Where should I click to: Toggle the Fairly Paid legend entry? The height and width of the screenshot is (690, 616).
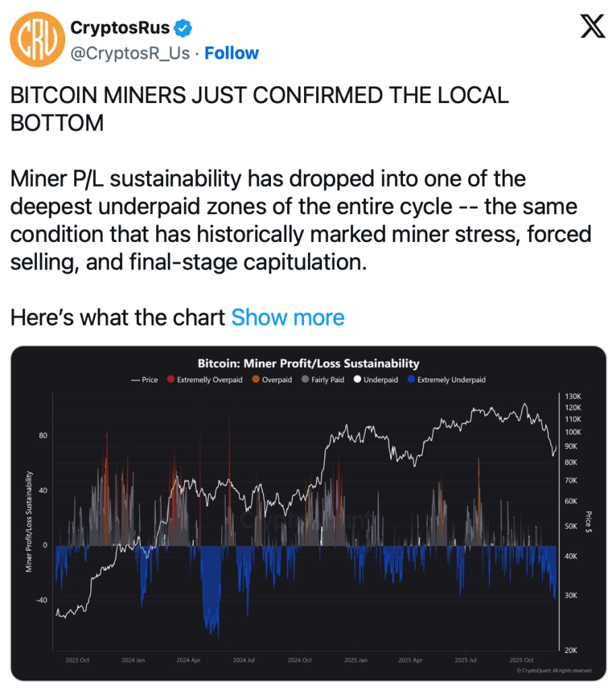(324, 380)
